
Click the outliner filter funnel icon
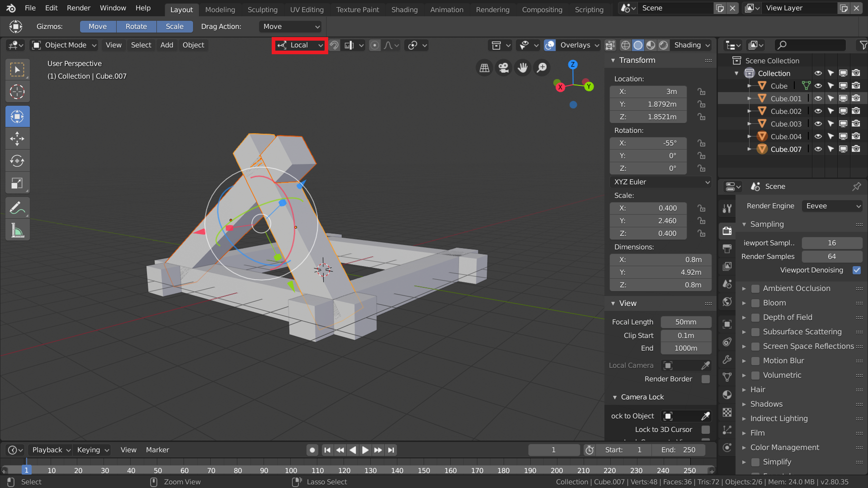[x=863, y=45]
